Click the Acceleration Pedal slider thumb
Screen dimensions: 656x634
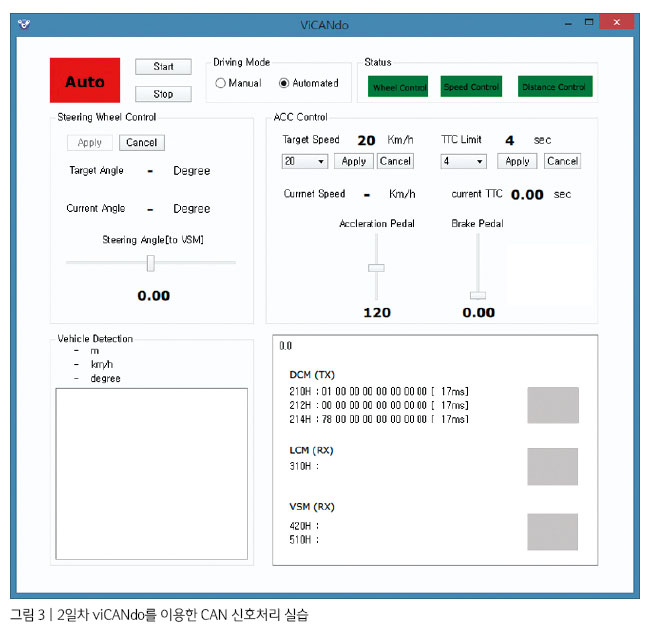click(376, 268)
